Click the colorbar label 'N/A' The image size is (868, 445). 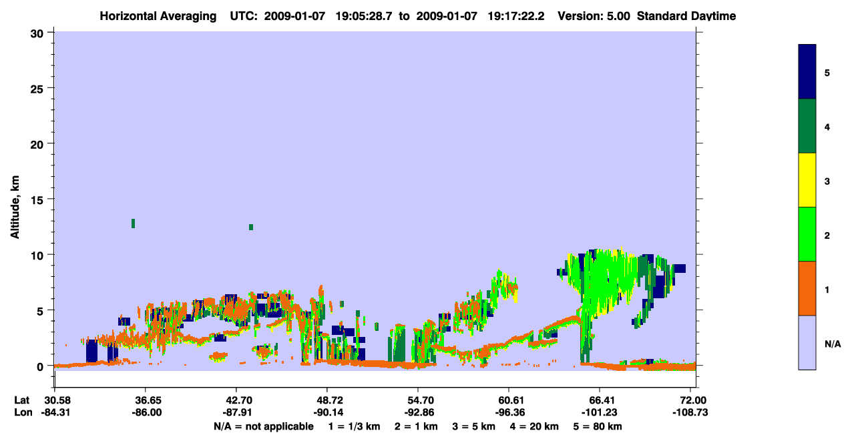coord(832,344)
